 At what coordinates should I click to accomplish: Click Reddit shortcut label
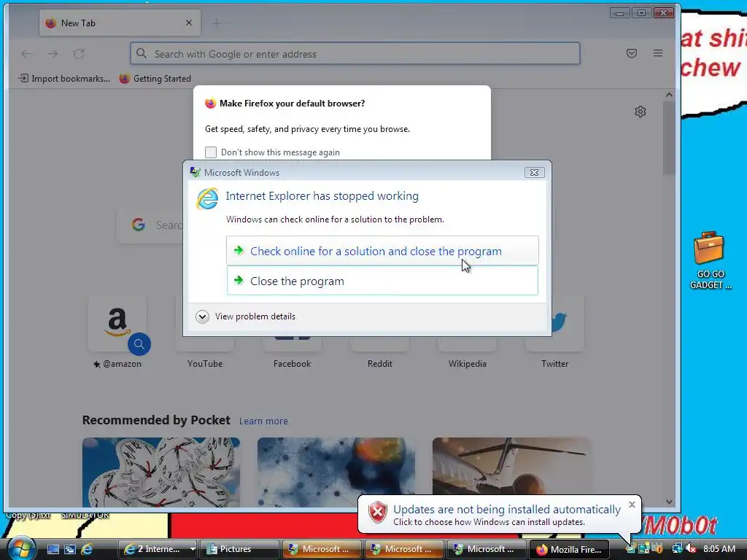point(379,364)
